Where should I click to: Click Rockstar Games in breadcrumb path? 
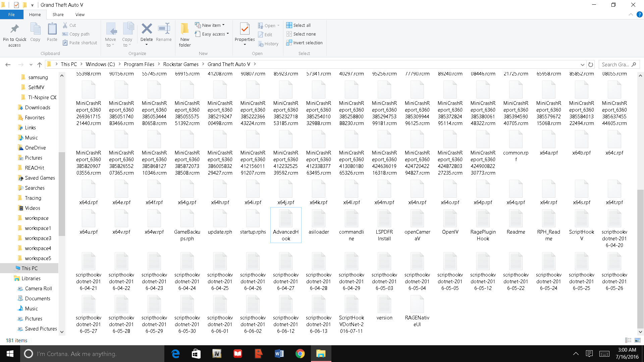tap(181, 64)
